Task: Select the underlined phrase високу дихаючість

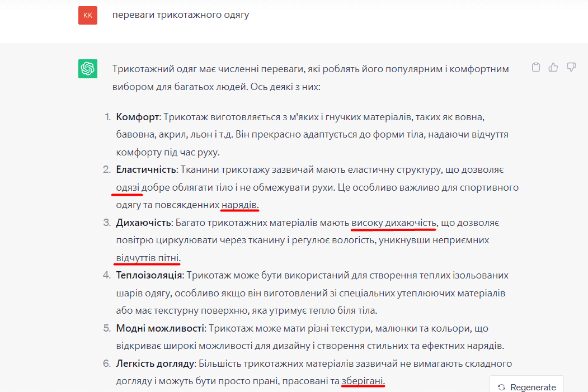Action: 393,224
